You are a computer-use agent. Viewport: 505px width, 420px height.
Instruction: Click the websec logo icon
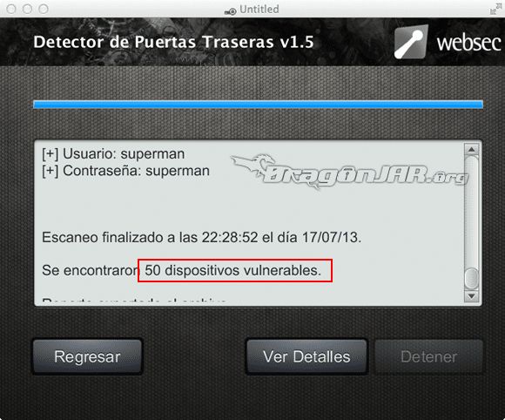pos(411,42)
